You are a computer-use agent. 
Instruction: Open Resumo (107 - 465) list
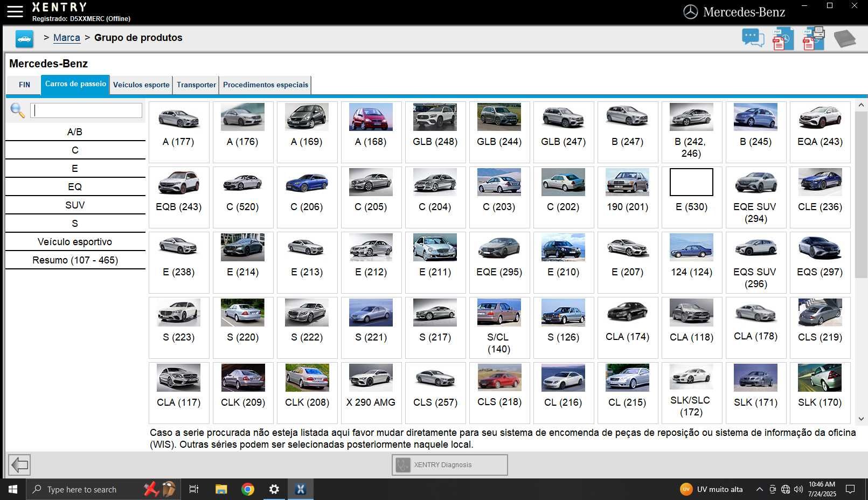(75, 260)
